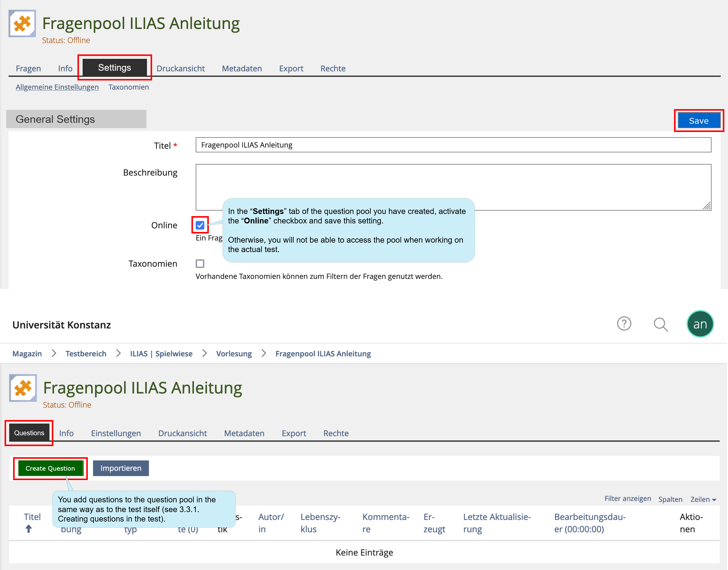
Task: Toggle the Taxonomien checkbox
Action: (x=200, y=264)
